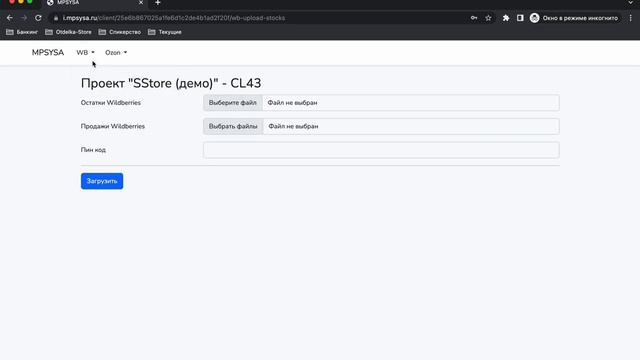Click the Продажи Wildberries label
Screen dimensions: 640x360
point(113,127)
